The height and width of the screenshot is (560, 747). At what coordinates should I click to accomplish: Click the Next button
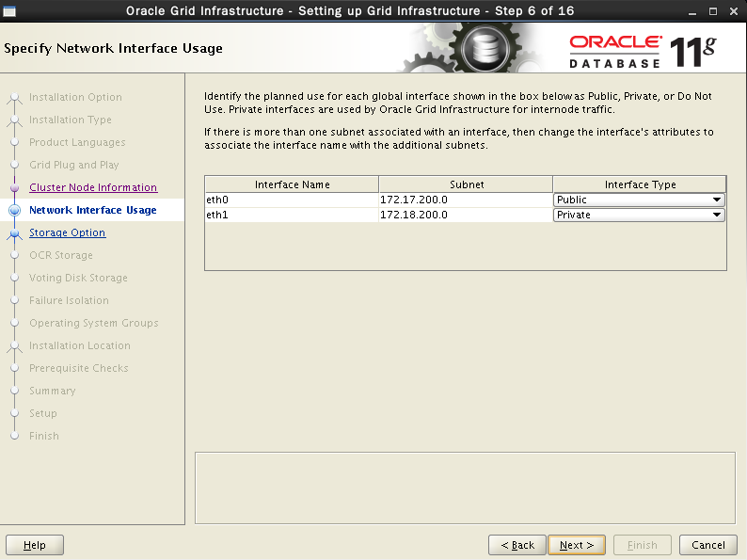(577, 545)
